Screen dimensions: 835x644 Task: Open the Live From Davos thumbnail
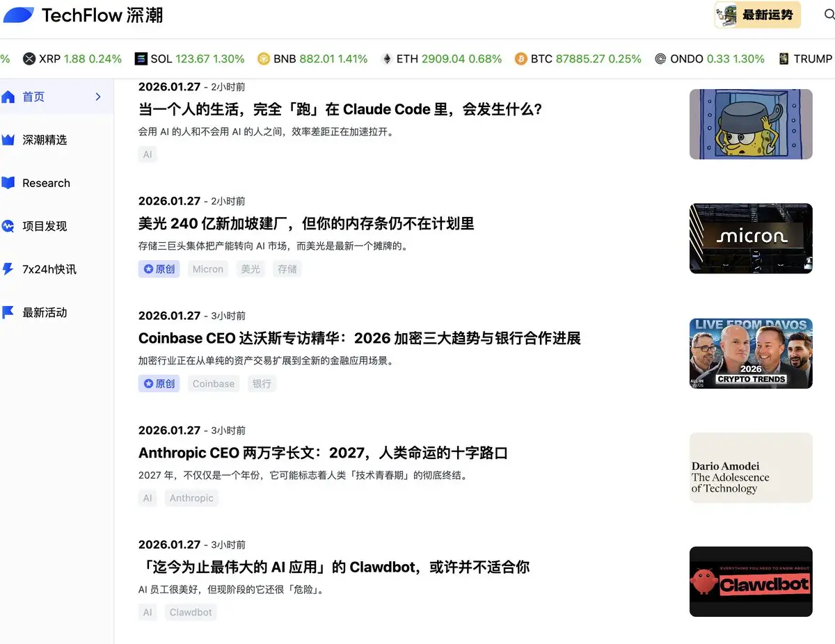point(751,353)
